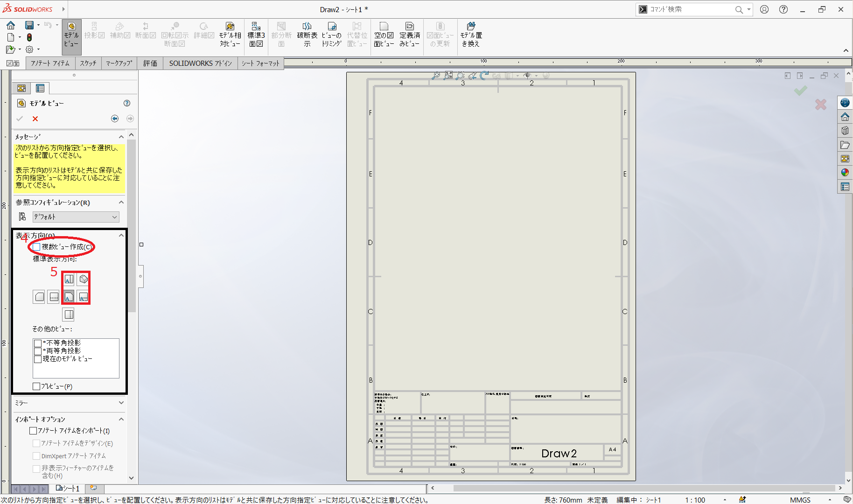Image resolution: width=853 pixels, height=504 pixels.
Task: Check the *不等角投影 view option
Action: coord(38,343)
